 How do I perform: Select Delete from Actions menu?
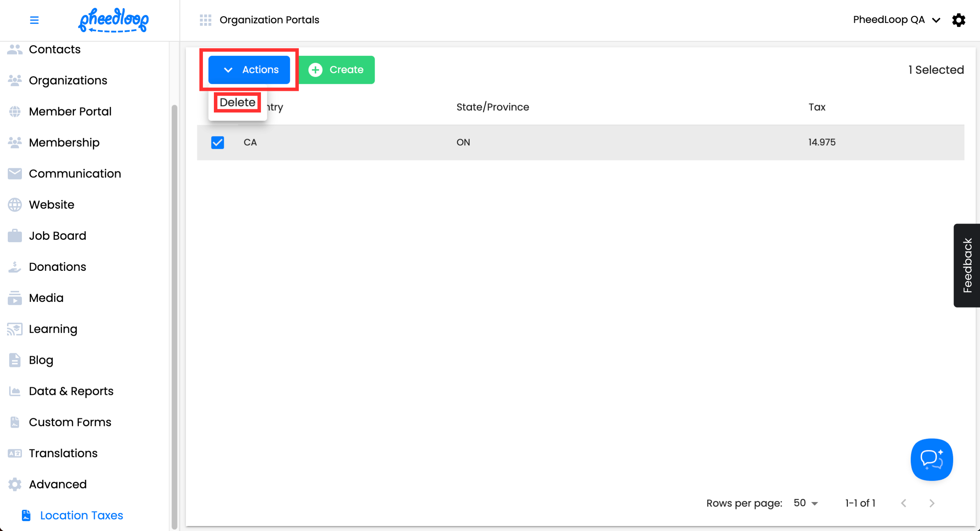pyautogui.click(x=237, y=102)
